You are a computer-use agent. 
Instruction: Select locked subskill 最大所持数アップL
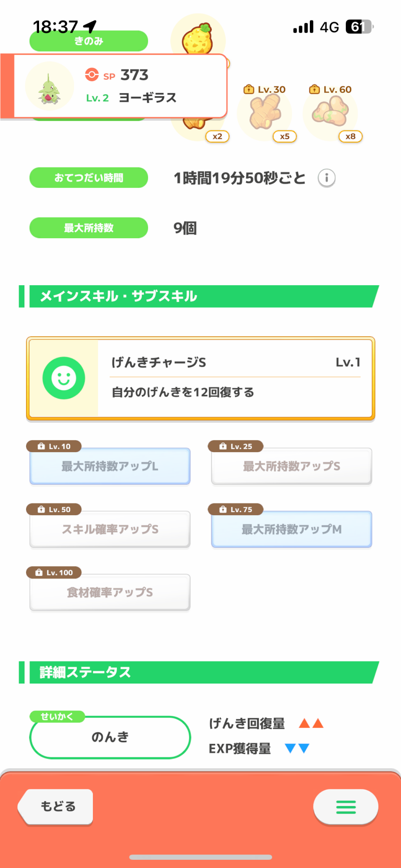tap(110, 466)
